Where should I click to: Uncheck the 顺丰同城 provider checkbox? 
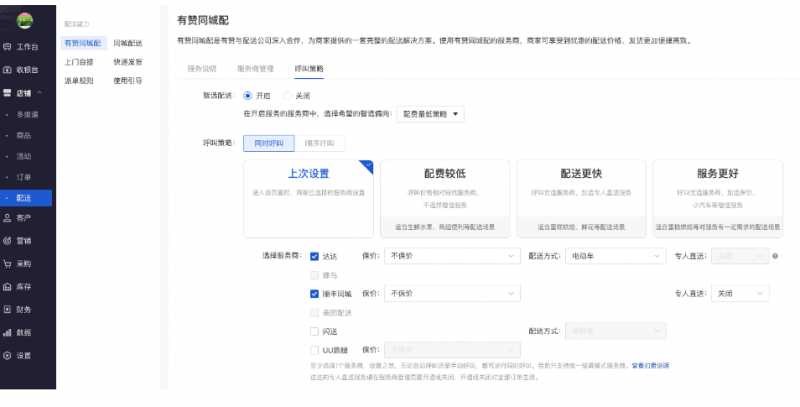(314, 294)
